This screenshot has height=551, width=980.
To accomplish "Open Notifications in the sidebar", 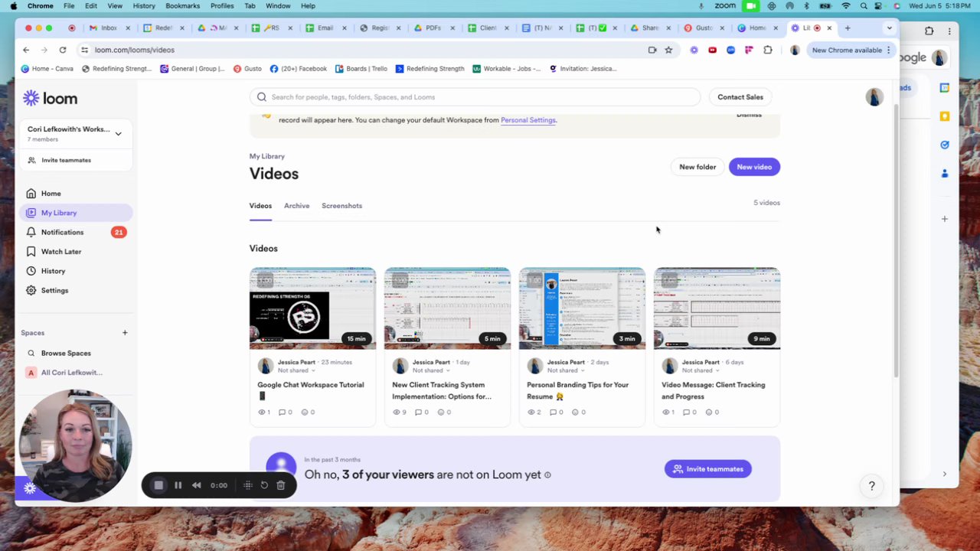I will pyautogui.click(x=62, y=232).
